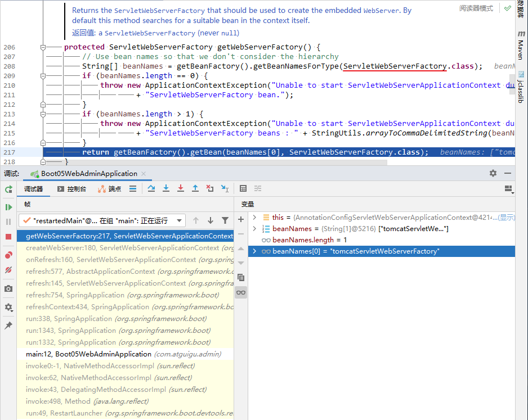
Task: Switch to the 控制台 console tab
Action: (x=71, y=189)
